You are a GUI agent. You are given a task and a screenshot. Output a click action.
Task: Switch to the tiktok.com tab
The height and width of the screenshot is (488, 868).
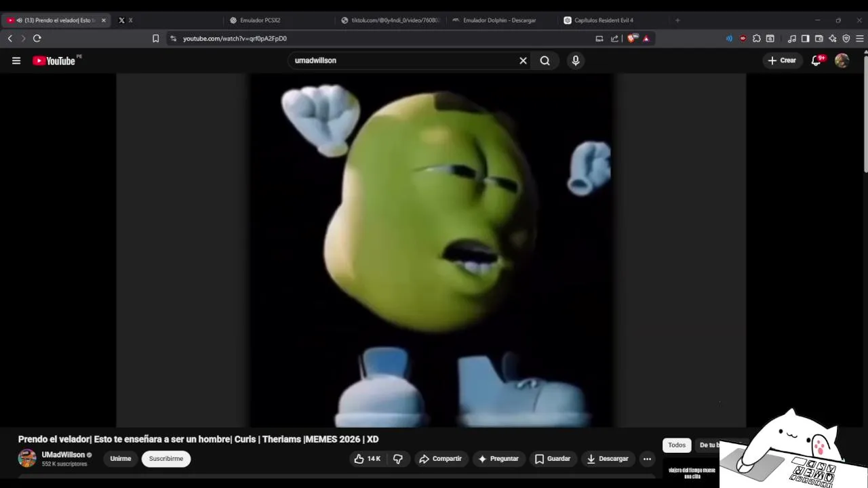click(391, 20)
